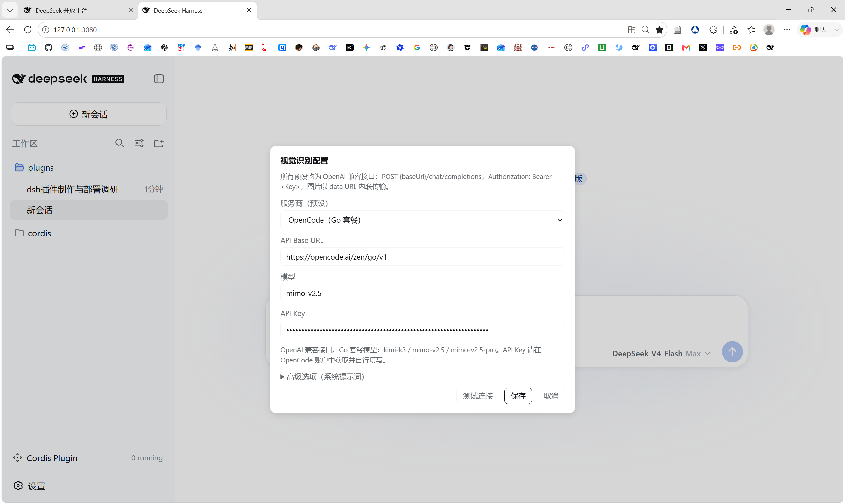Open the X (Twitter) bookmark
The height and width of the screenshot is (504, 845).
(703, 47)
